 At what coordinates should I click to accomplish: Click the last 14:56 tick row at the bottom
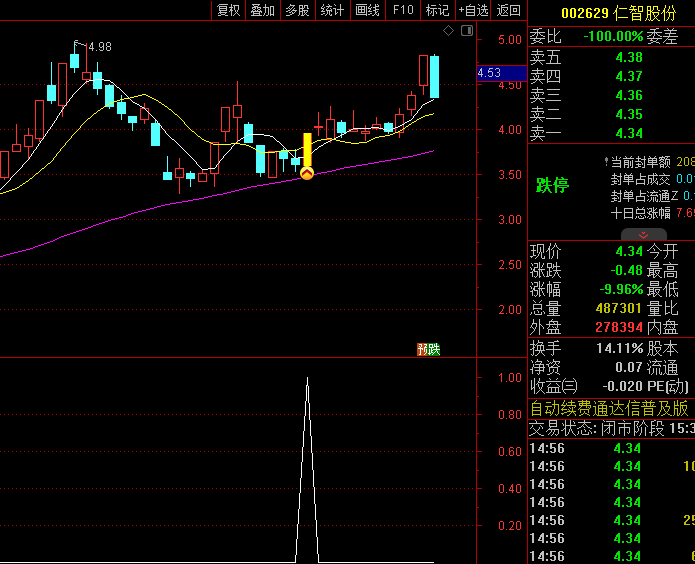coord(612,556)
